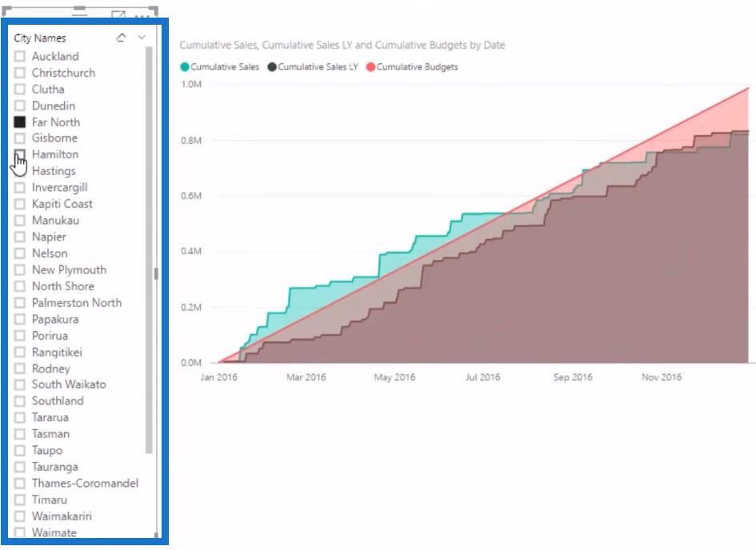This screenshot has width=756, height=550.
Task: Click the '1.0M' y-axis label
Action: pyautogui.click(x=191, y=84)
